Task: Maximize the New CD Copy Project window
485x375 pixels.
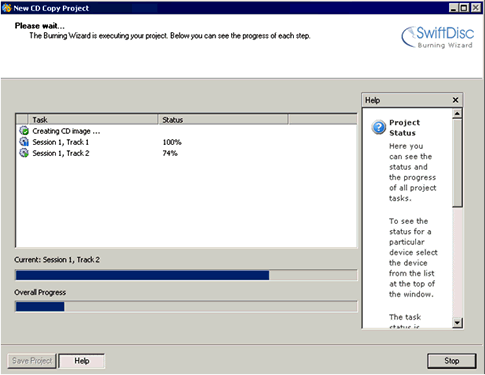Action: [x=464, y=8]
